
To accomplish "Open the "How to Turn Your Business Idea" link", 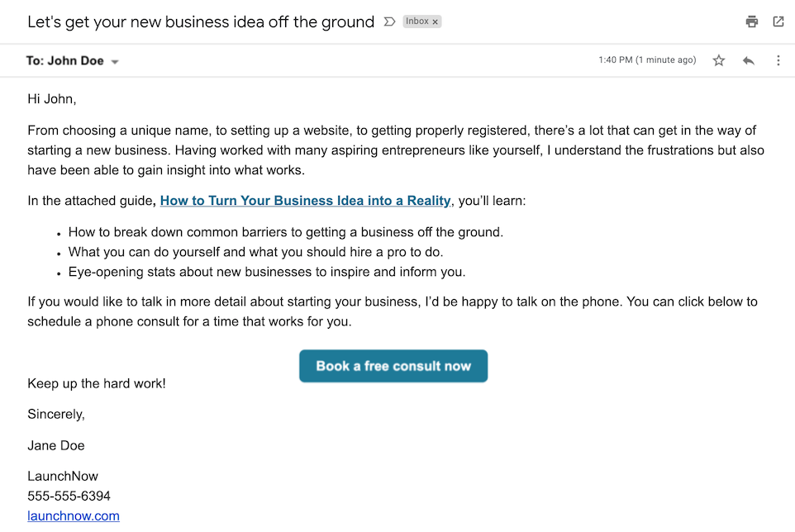I will coord(305,201).
